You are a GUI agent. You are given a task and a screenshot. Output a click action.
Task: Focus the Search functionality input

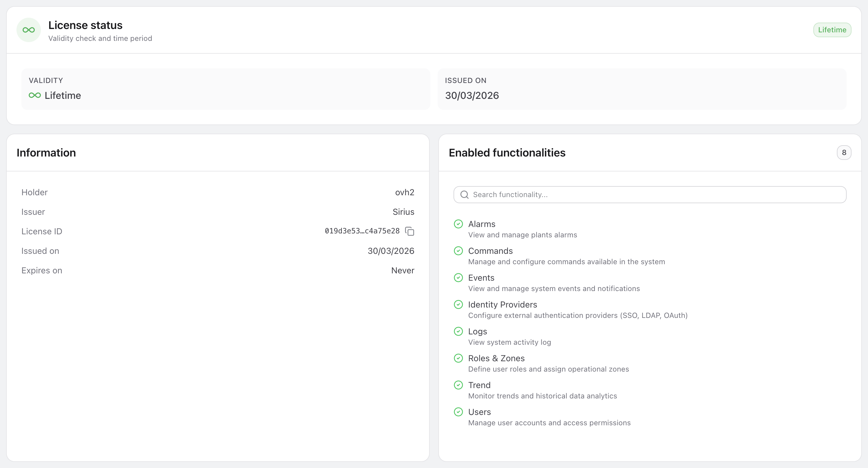(x=650, y=195)
